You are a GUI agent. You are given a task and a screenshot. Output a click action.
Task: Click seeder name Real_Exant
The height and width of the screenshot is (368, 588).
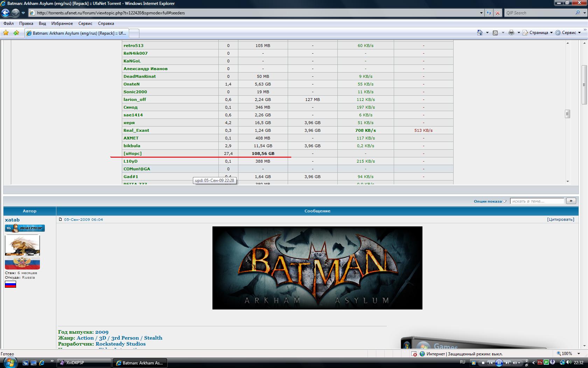click(136, 130)
